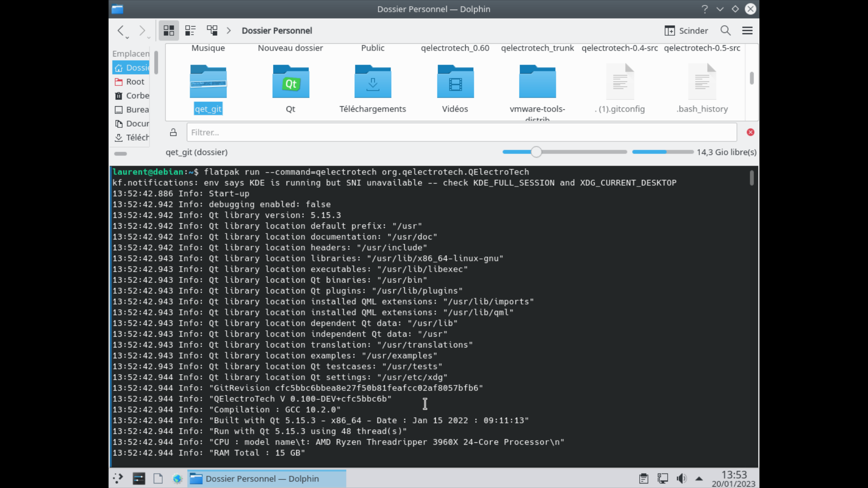Click the Dossier Personnel breadcrumb

point(277,30)
